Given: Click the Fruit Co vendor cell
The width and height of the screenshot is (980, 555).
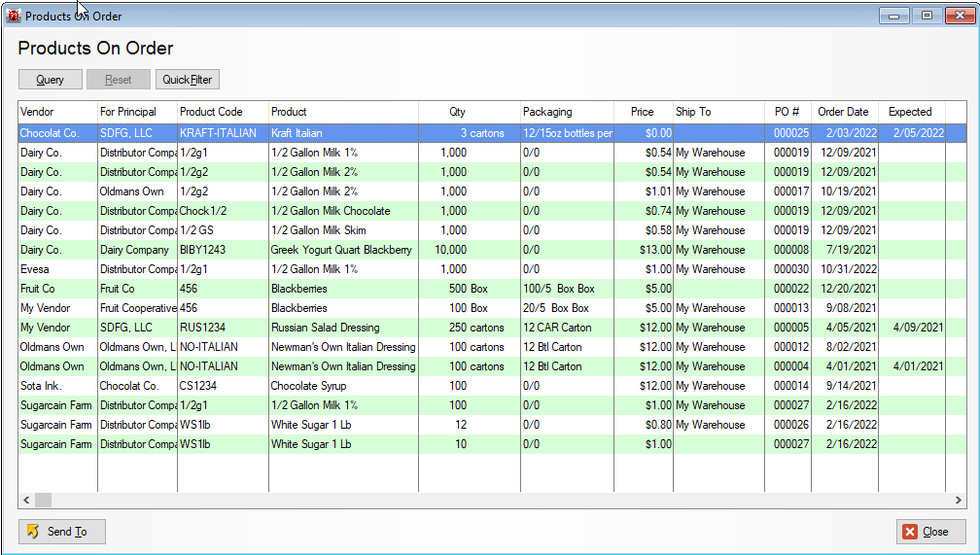Looking at the screenshot, I should click(57, 289).
